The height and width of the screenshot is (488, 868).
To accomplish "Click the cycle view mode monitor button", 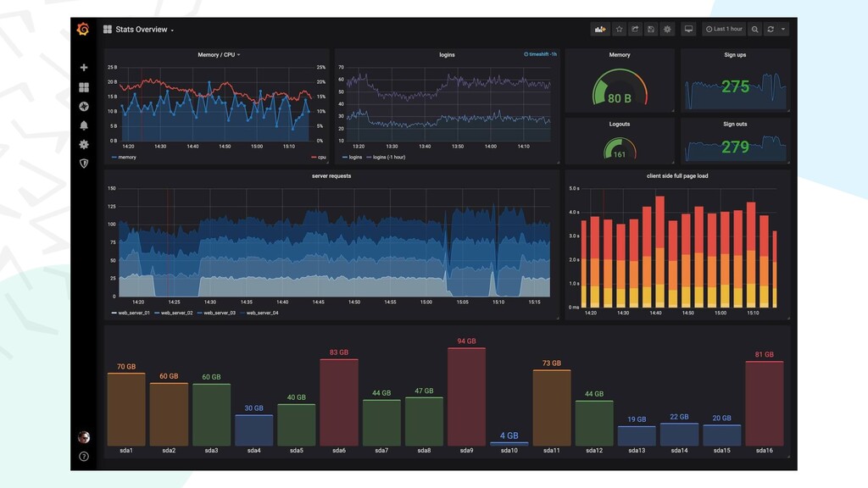I will click(688, 30).
